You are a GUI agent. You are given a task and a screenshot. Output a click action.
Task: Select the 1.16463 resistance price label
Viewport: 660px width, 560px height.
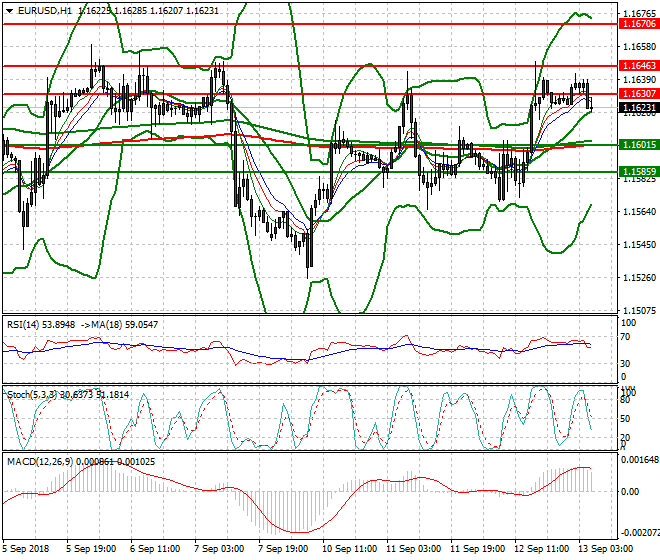[638, 64]
